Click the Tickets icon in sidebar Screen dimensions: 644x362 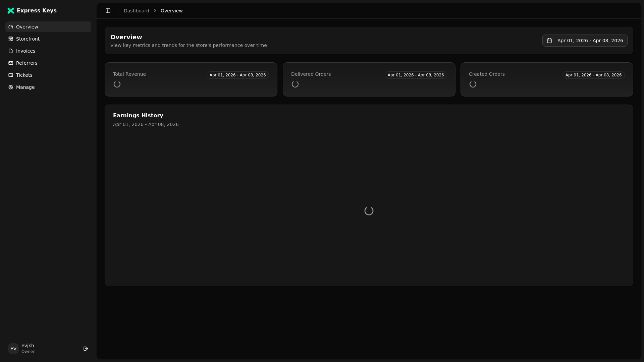tap(11, 75)
